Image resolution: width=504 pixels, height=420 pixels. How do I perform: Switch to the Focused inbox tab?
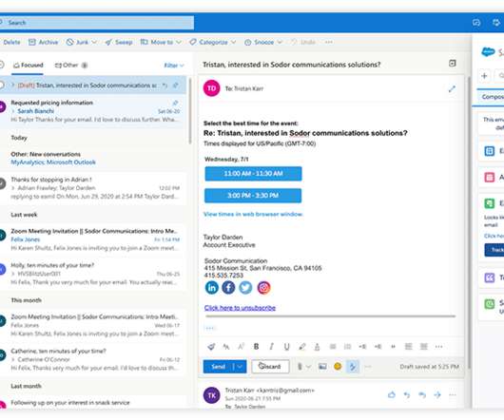point(28,66)
